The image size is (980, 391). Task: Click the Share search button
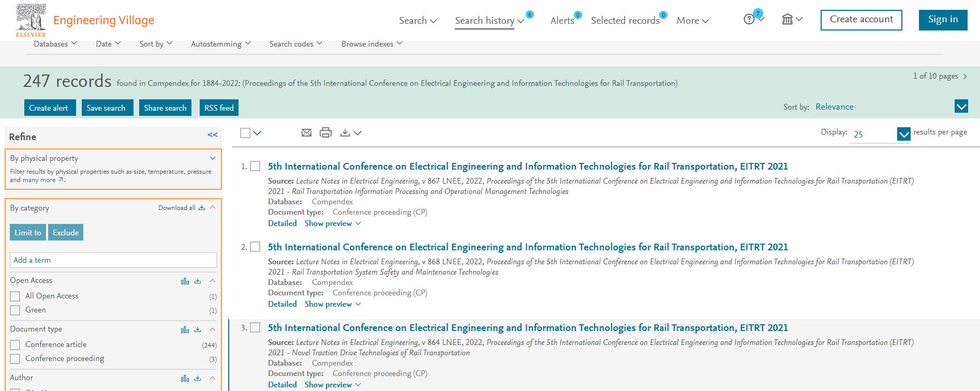point(166,108)
